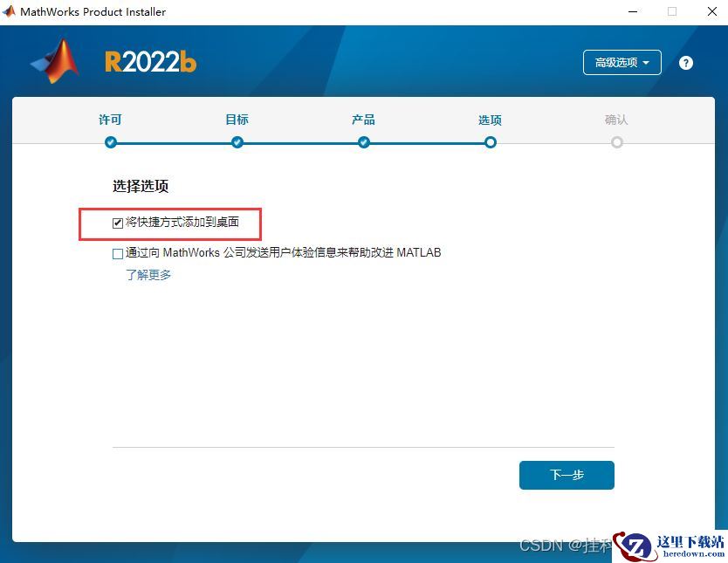Viewport: 728px width, 563px height.
Task: Select the 选项 step label
Action: click(490, 120)
